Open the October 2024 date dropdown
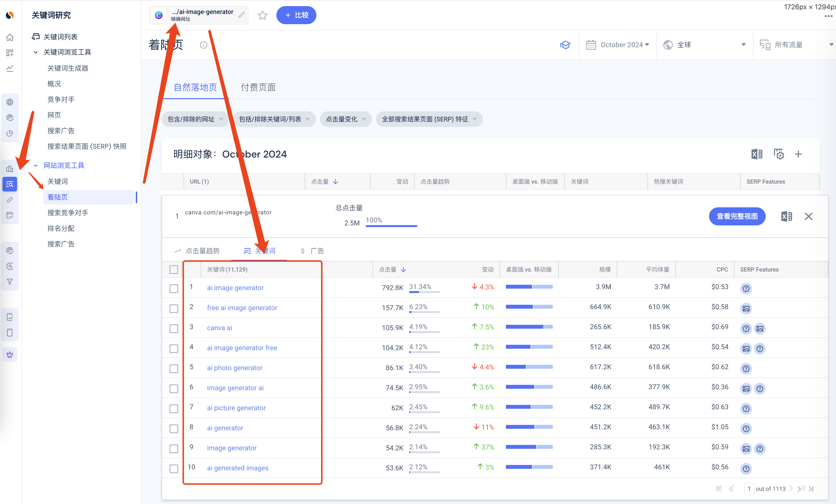This screenshot has height=504, width=836. [618, 45]
